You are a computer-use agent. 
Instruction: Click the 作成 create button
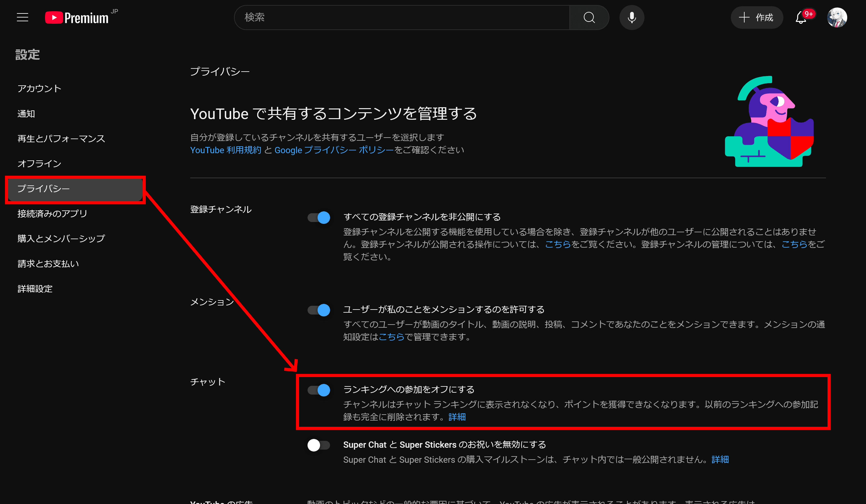click(757, 17)
